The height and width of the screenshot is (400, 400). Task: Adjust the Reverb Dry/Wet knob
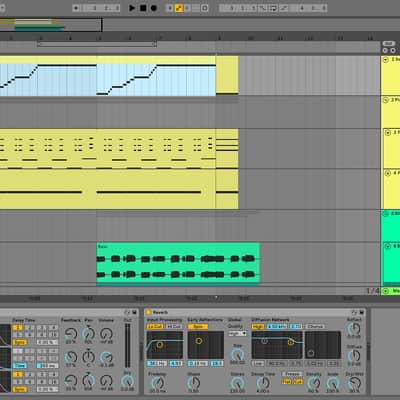tap(354, 383)
